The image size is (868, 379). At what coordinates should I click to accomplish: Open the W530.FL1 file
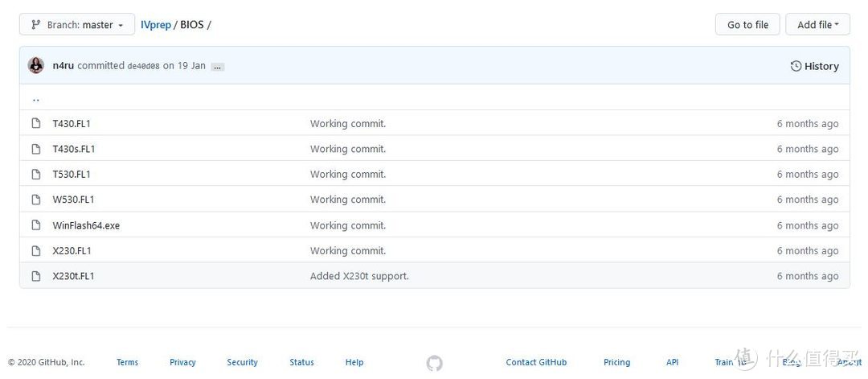pos(74,200)
